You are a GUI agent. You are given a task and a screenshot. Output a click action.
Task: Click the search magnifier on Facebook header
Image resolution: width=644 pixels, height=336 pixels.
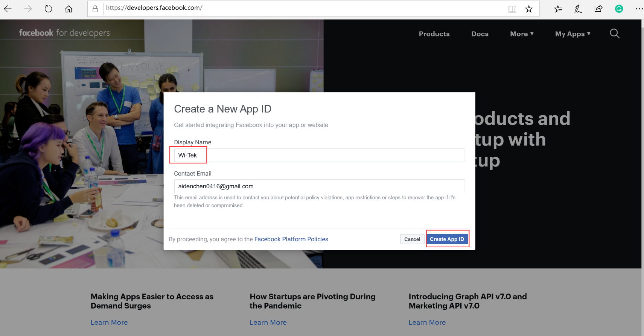point(615,33)
